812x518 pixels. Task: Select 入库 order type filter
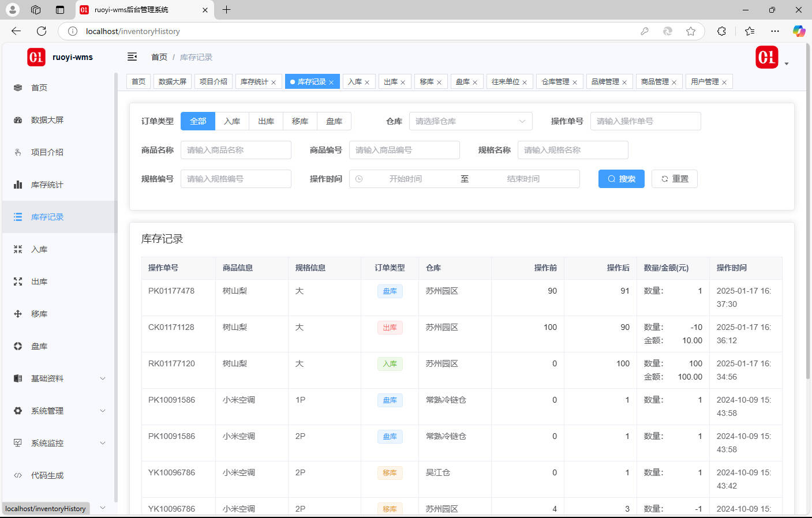pos(232,121)
